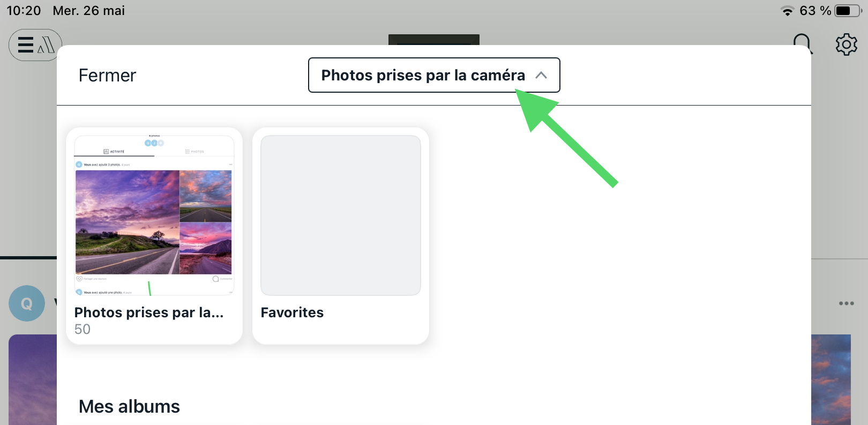Select the empty Favorites album thumbnail
The height and width of the screenshot is (425, 868).
coord(341,215)
